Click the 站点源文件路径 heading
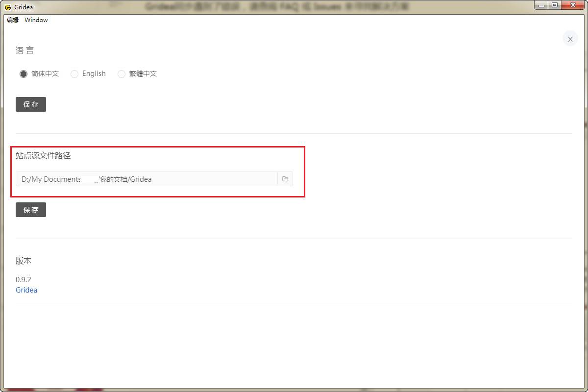Image resolution: width=588 pixels, height=392 pixels. 43,155
